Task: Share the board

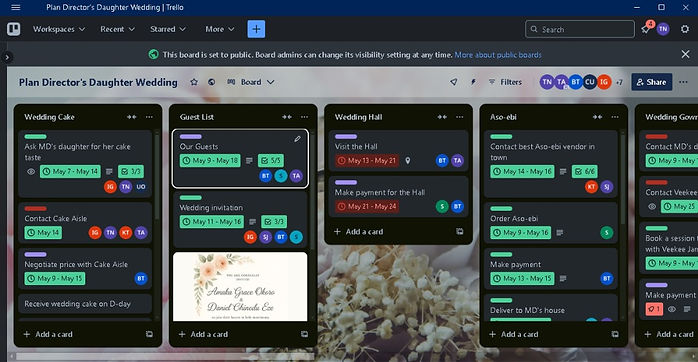Action: click(651, 82)
